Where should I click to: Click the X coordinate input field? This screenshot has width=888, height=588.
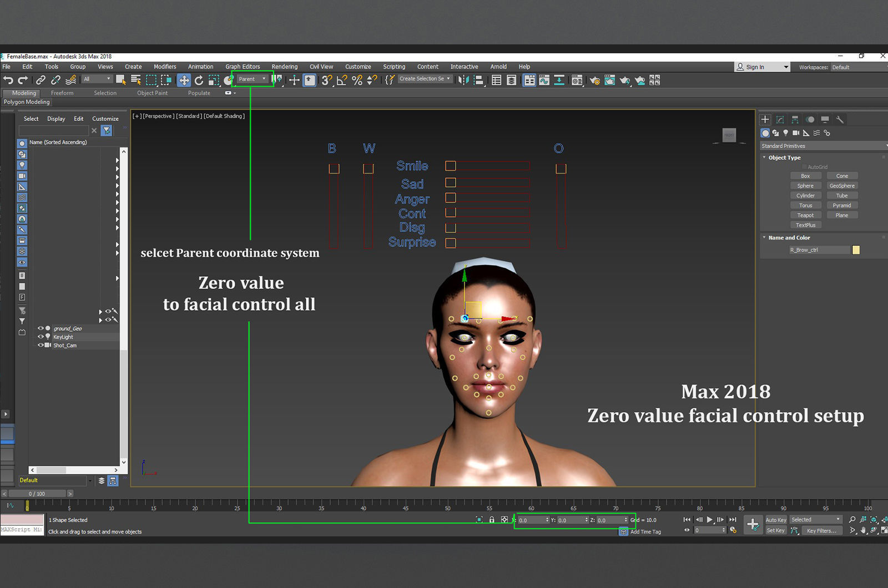coord(533,520)
